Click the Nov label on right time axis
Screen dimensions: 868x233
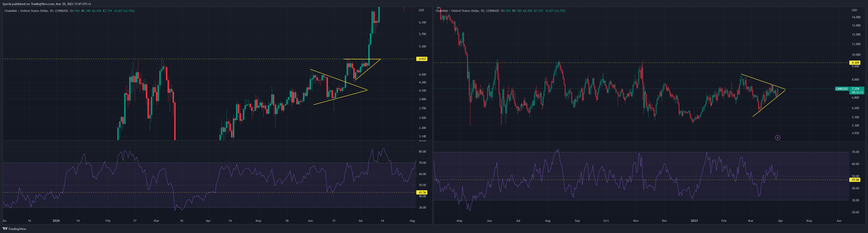click(636, 221)
